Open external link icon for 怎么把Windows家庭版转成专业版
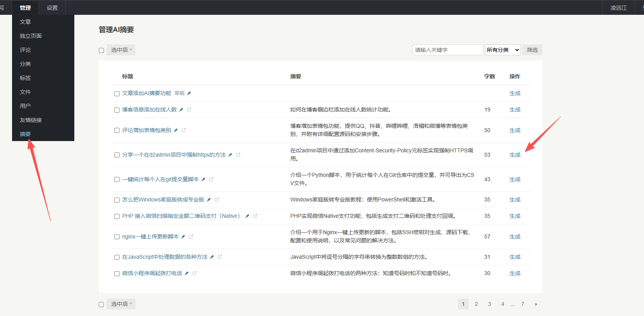Viewport: 644px width, 316px height. click(217, 199)
